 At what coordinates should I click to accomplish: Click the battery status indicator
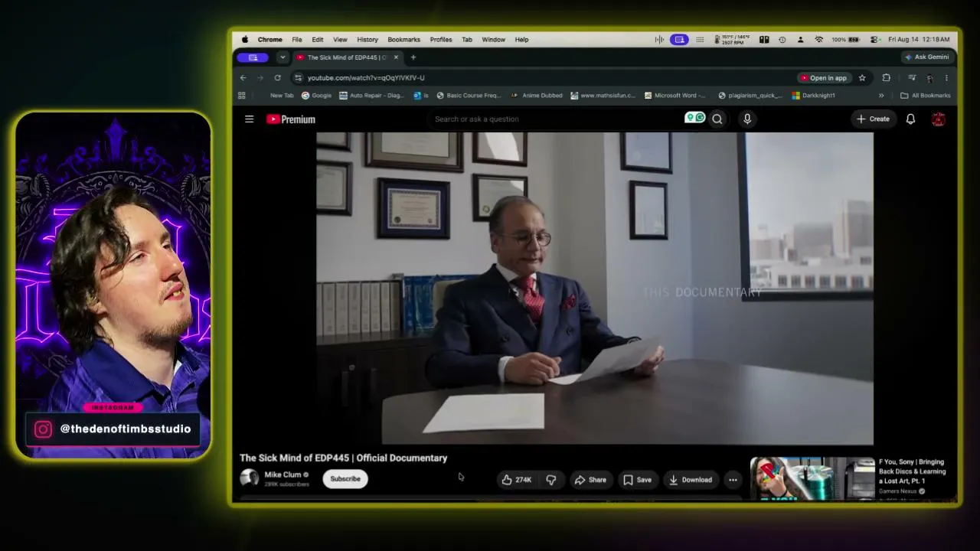coord(847,39)
